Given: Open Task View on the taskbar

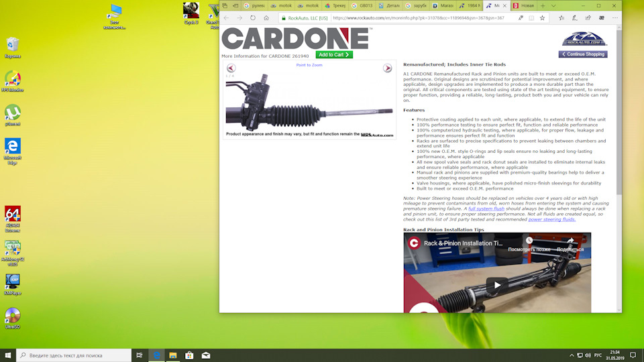Looking at the screenshot, I should pos(140,355).
